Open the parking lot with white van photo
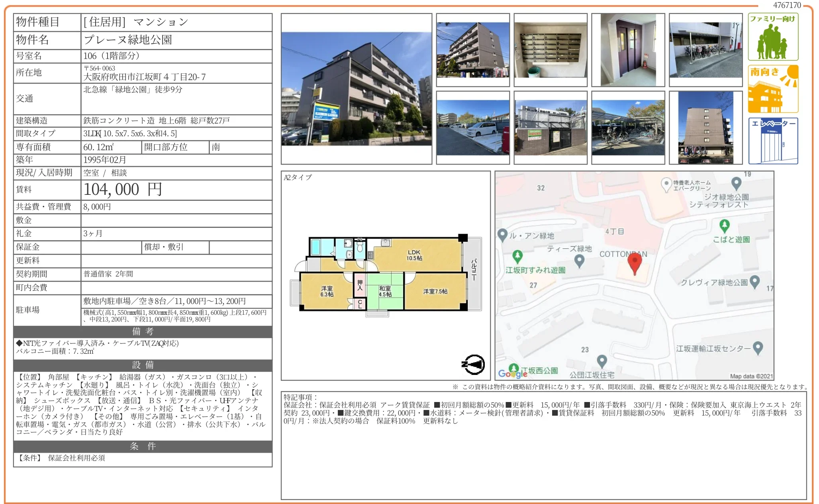This screenshot has width=819, height=504. click(x=472, y=127)
